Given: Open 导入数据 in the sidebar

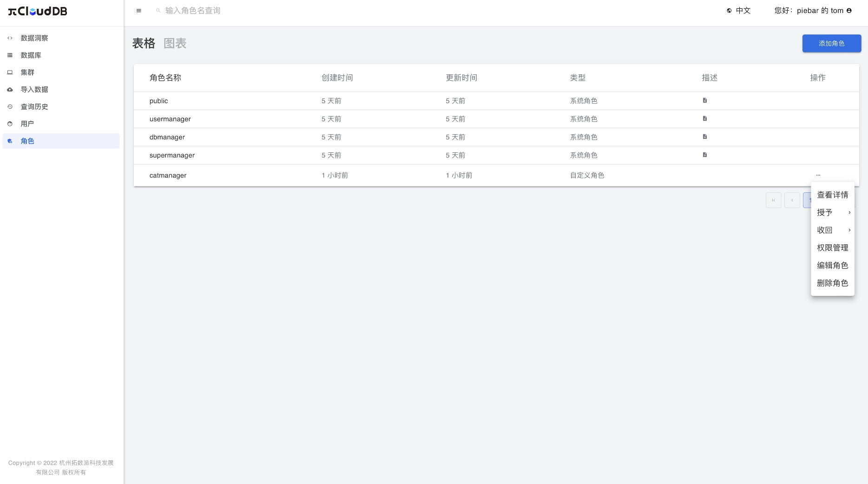Looking at the screenshot, I should [x=61, y=90].
